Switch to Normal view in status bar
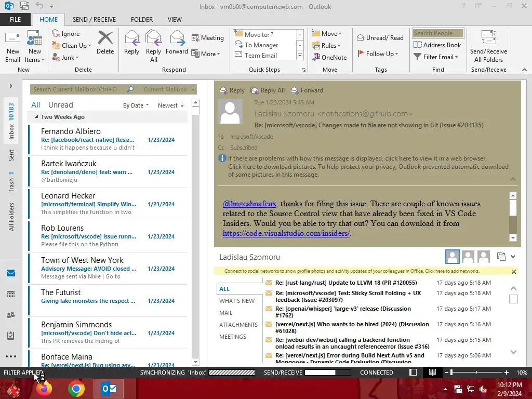This screenshot has width=532, height=399. (x=413, y=372)
